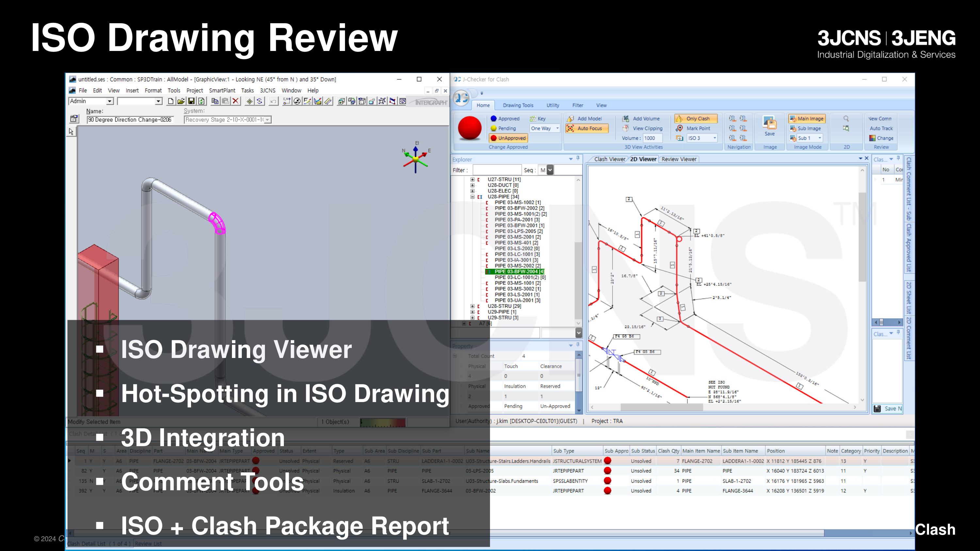This screenshot has height=551, width=980.
Task: Click the Key icon in Change Approved group
Action: [x=533, y=119]
